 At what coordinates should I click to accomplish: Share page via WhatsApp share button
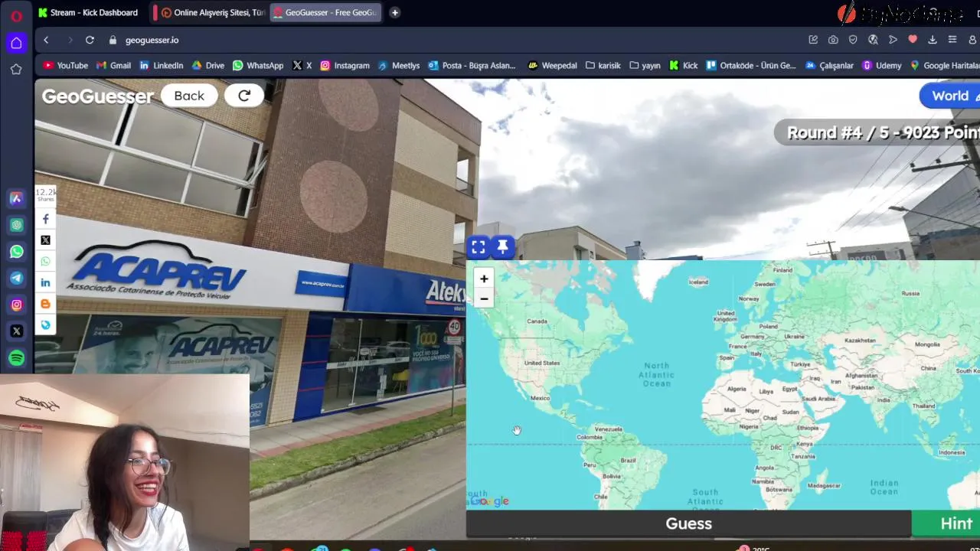(45, 262)
